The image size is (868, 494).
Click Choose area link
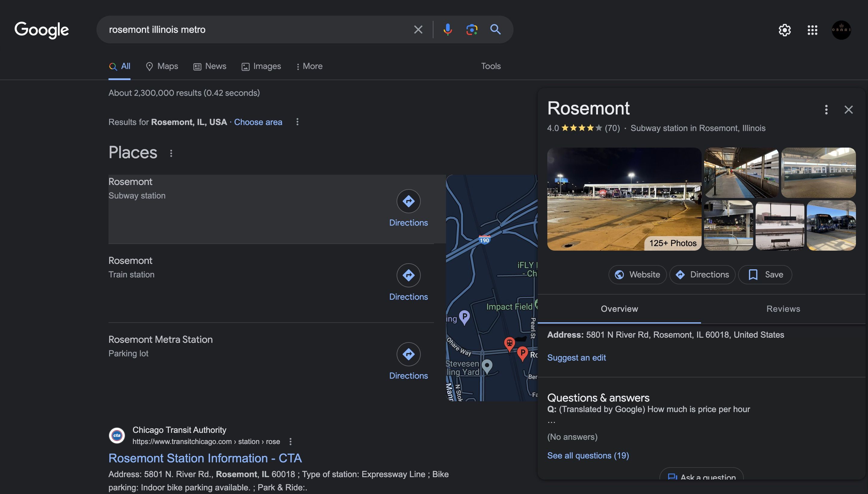point(258,122)
